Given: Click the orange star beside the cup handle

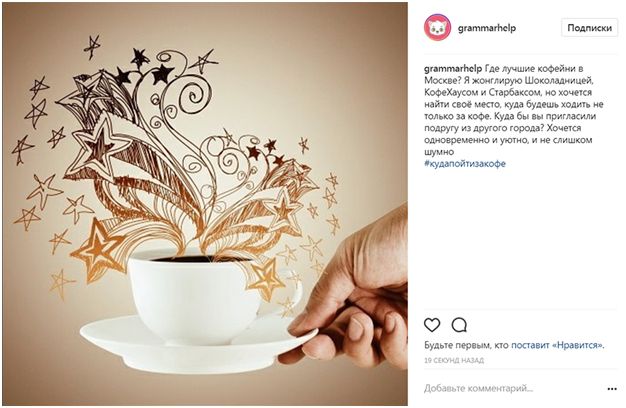Looking at the screenshot, I should point(266,279).
